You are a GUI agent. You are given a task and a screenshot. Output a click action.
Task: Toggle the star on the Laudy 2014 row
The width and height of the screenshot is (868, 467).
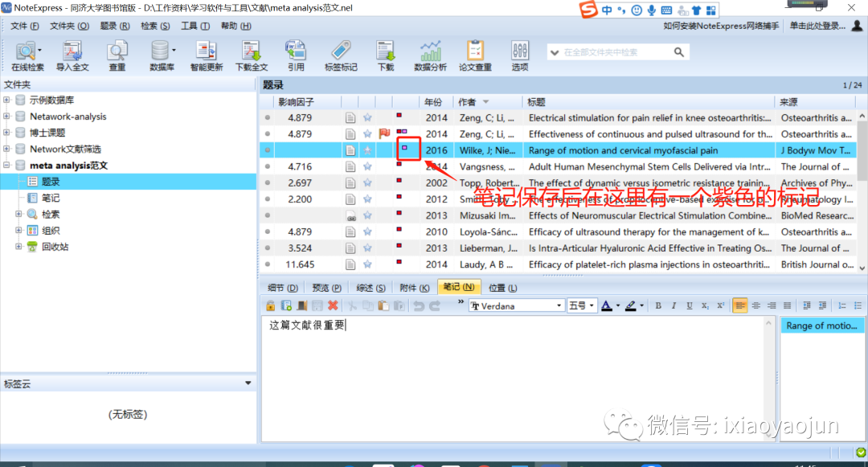[367, 264]
